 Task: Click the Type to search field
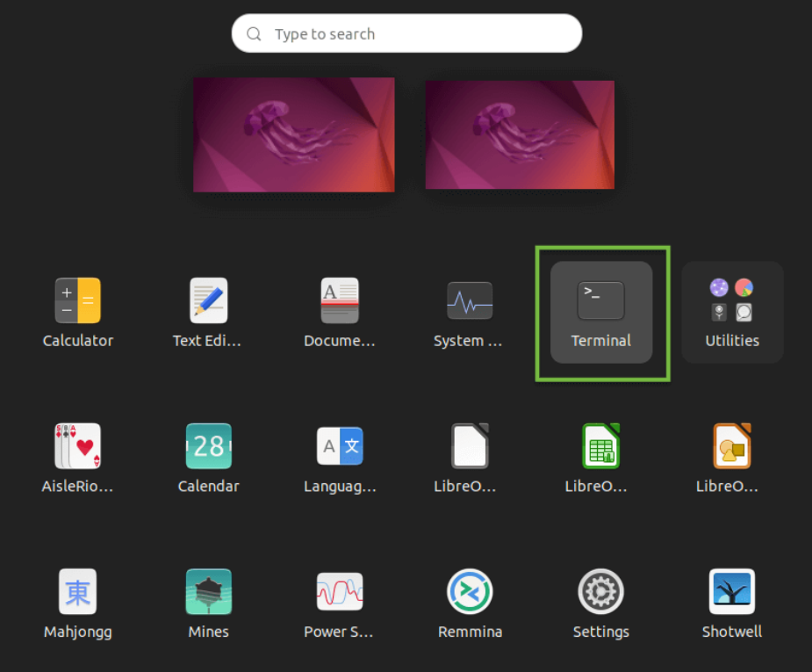(x=406, y=33)
